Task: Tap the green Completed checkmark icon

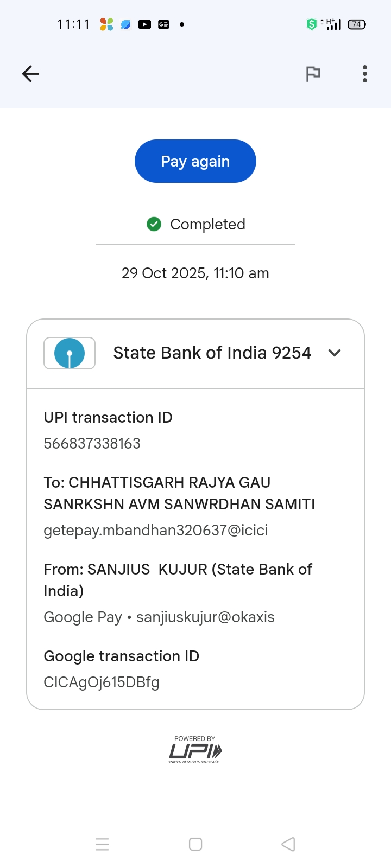Action: (x=154, y=224)
